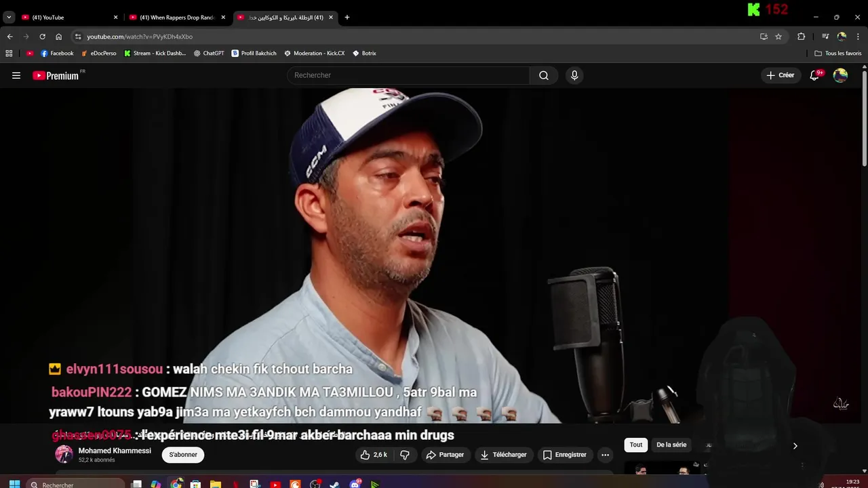The width and height of the screenshot is (868, 488).
Task: Select the 'Tout' filter chip
Action: [636, 445]
